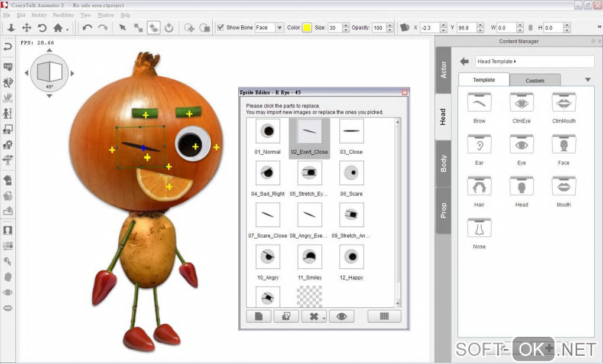Select the Home view icon
603x364 pixels.
(x=58, y=28)
